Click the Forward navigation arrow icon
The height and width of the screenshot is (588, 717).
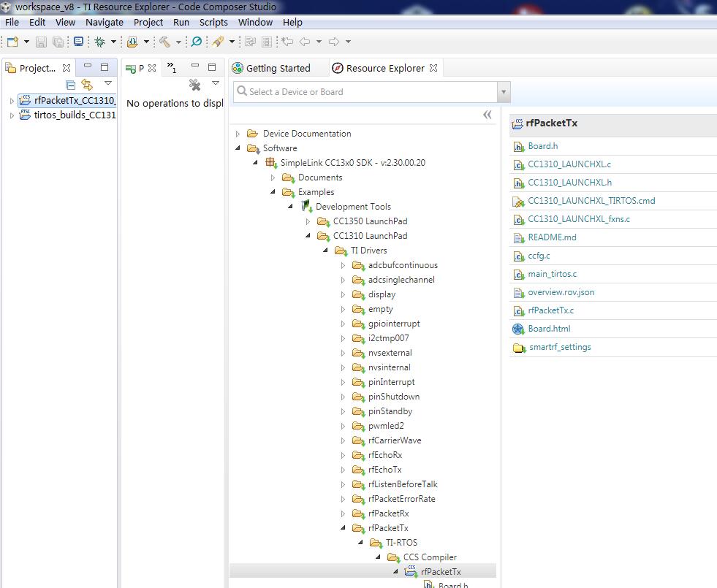coord(334,42)
